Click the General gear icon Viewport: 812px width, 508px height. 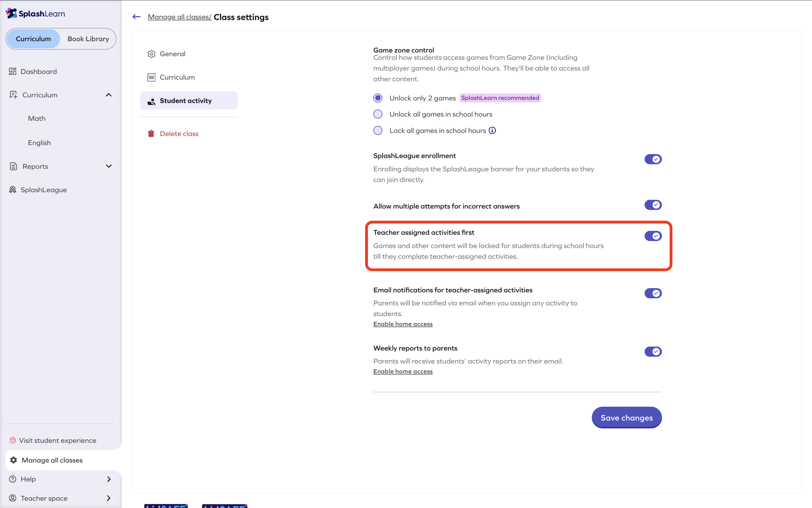pyautogui.click(x=151, y=54)
